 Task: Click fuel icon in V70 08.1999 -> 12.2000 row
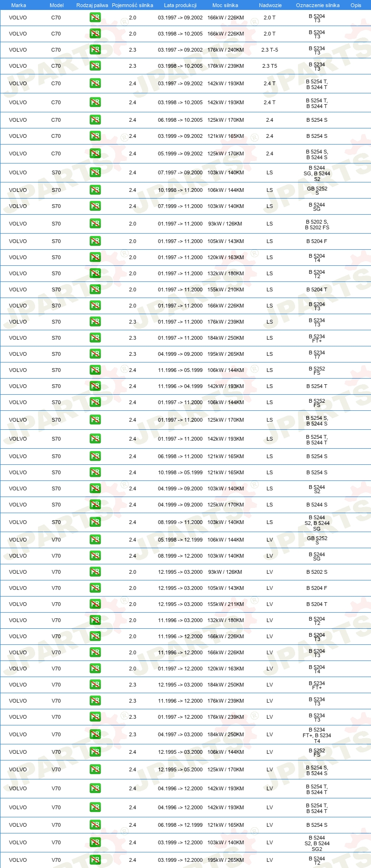pos(95,556)
